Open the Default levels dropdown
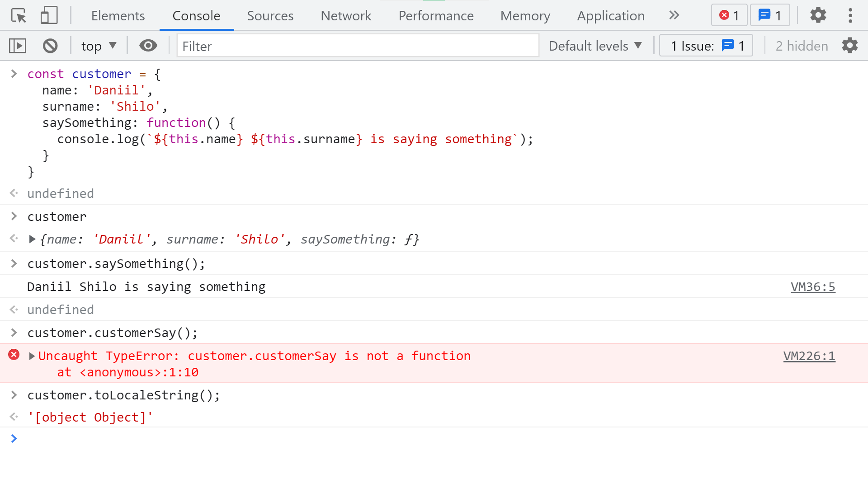Viewport: 868px width, 488px height. 595,46
